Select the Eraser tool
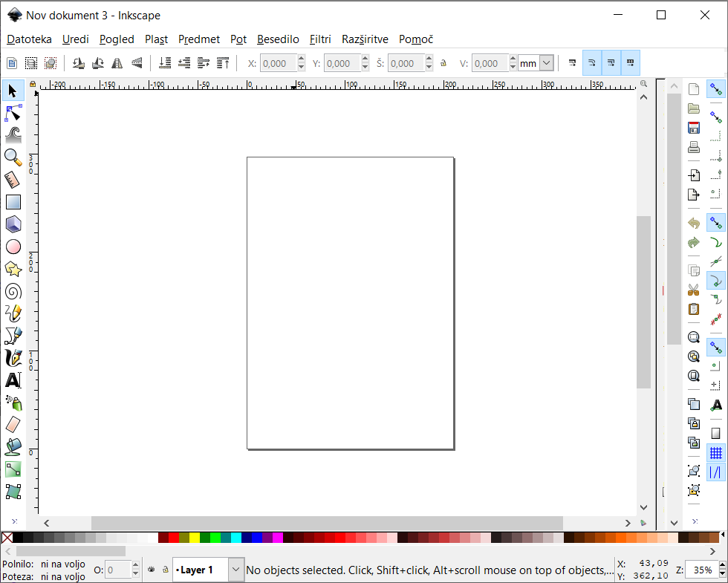The image size is (728, 583). (x=13, y=425)
